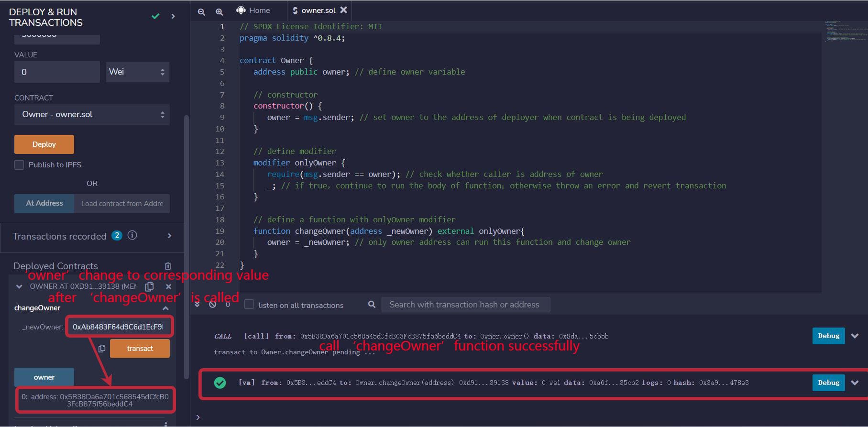
Task: Toggle the terminal panel double-chevron icon
Action: pos(197,304)
